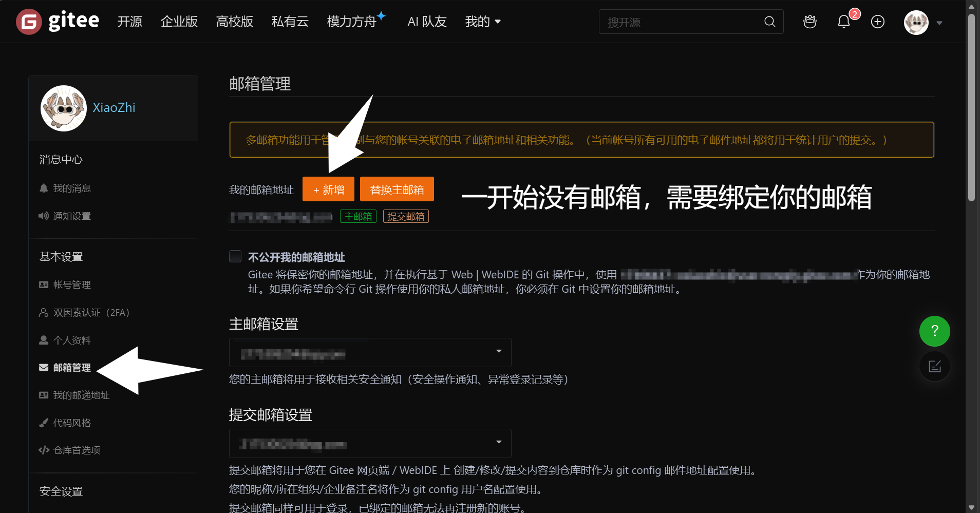The image size is (980, 513).
Task: Click the 消息中心 section heading
Action: 61,160
